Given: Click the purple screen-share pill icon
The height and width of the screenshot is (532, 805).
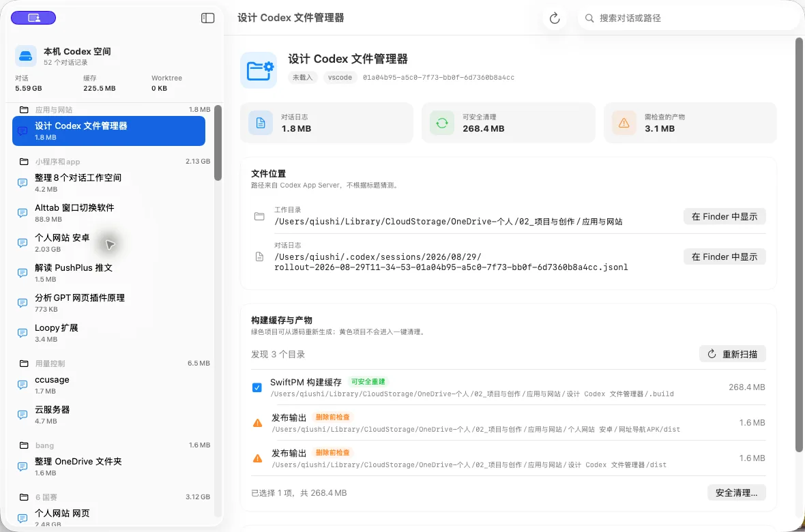Looking at the screenshot, I should coord(33,18).
